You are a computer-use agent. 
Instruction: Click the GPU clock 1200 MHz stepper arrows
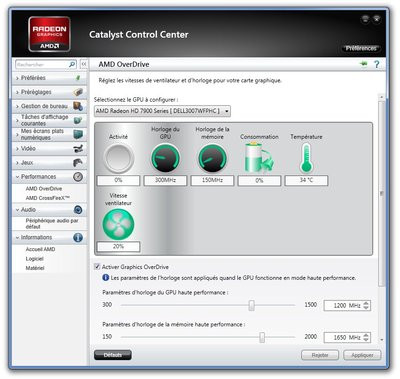coord(366,305)
